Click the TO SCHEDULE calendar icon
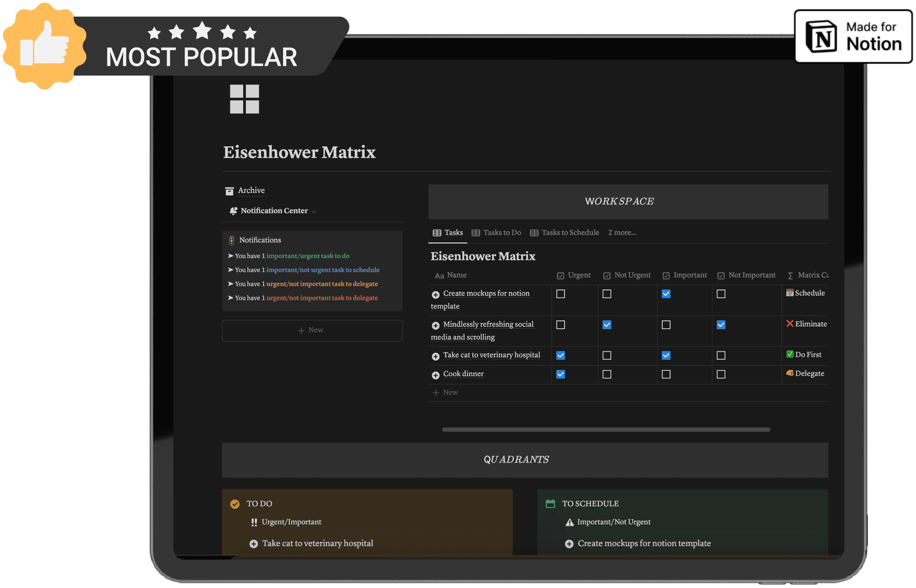916x588 pixels. (550, 504)
